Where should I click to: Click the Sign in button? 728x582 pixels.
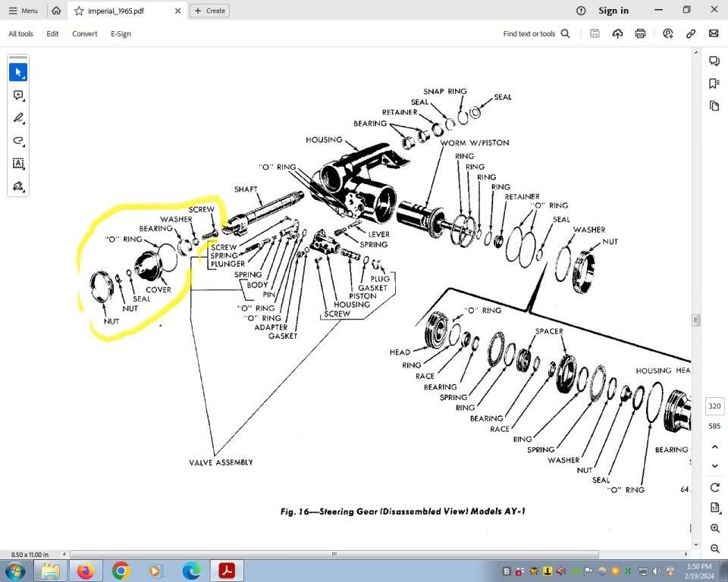point(613,11)
